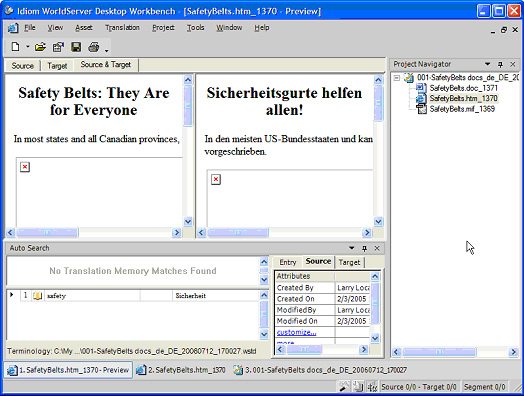Open the Project Navigator panel dropdown arrow

[488, 64]
